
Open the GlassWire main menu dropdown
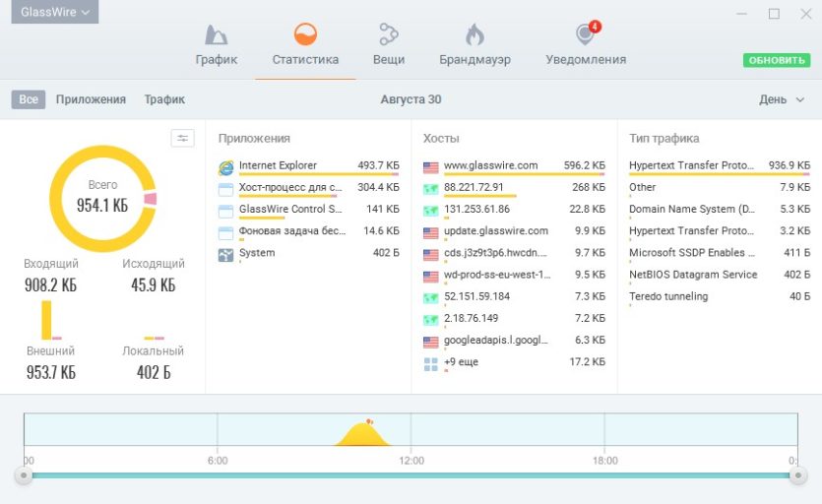[x=55, y=12]
